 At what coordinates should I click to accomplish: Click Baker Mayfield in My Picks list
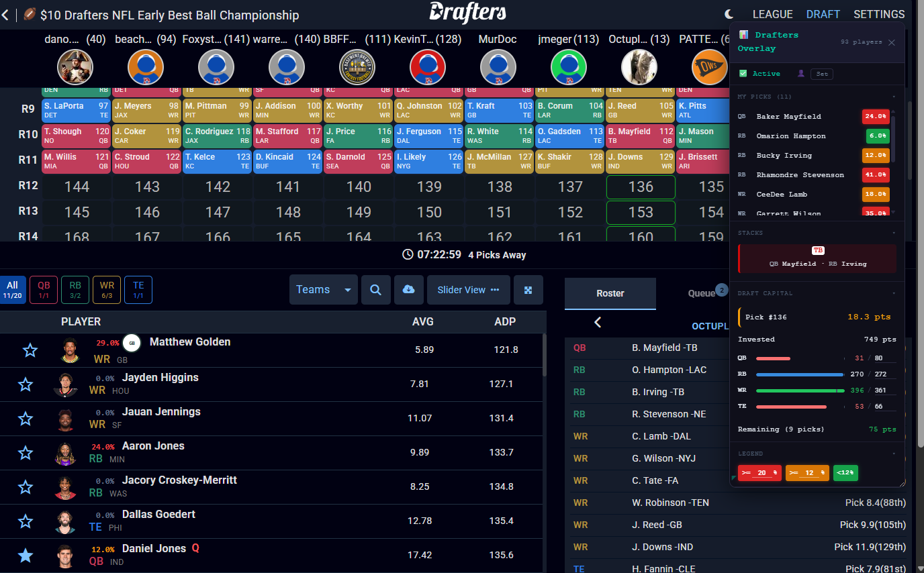(788, 116)
